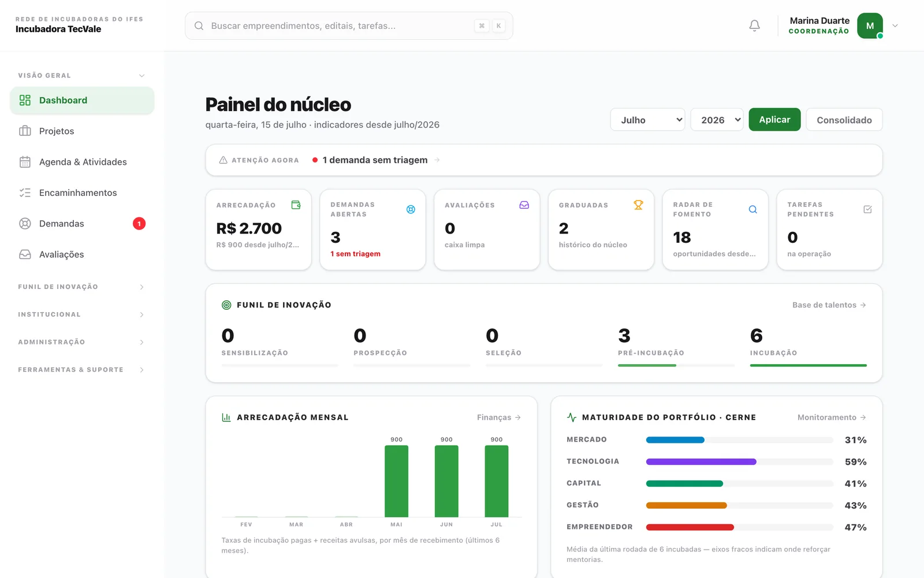The image size is (924, 578).
Task: Click the Tecnologia 59% progress bar
Action: pyautogui.click(x=739, y=462)
